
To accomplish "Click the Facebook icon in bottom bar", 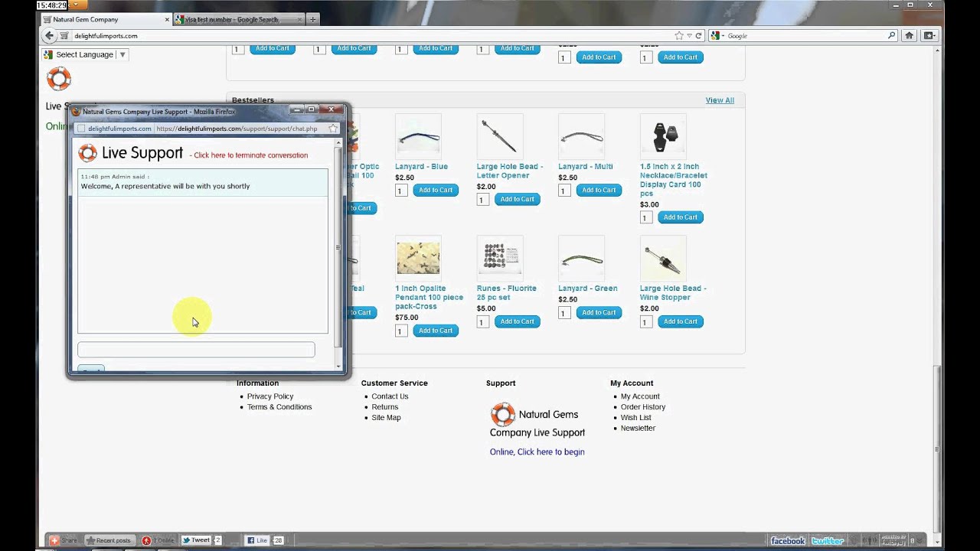I will [x=787, y=541].
